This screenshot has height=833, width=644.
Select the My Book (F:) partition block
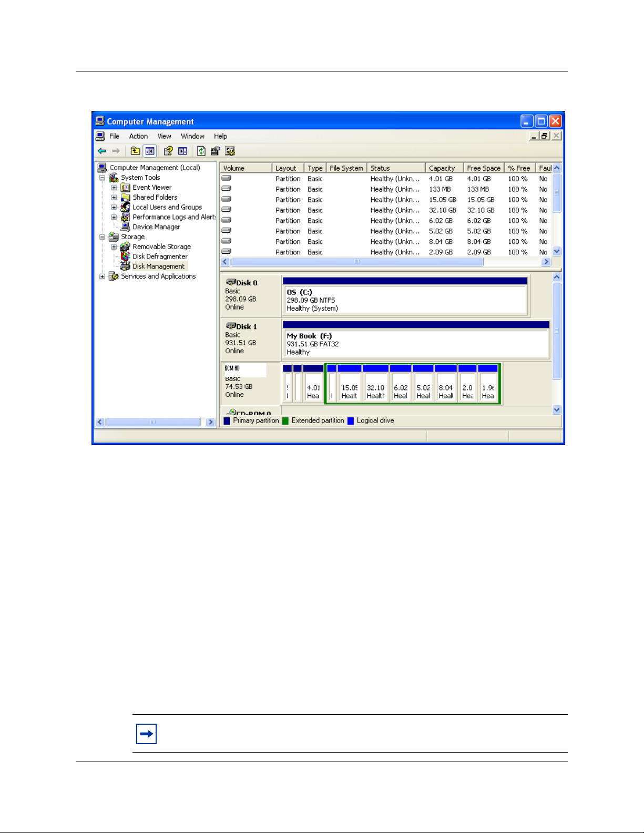[416, 340]
